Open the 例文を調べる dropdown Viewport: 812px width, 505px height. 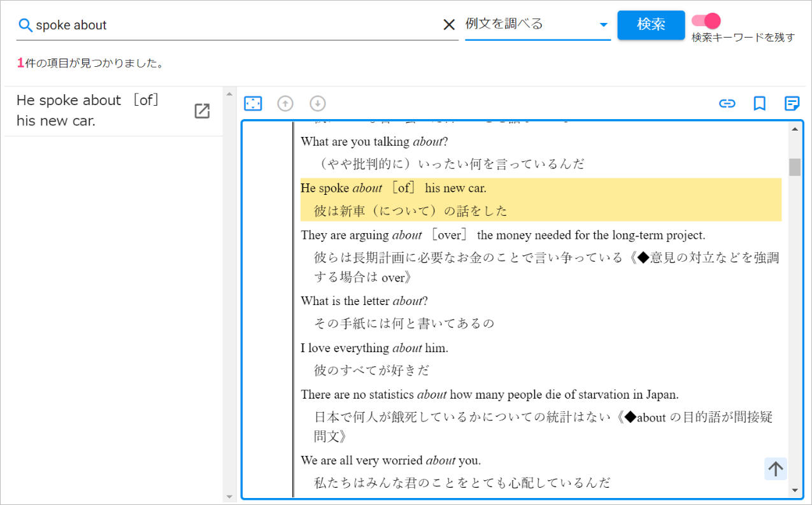click(x=538, y=25)
